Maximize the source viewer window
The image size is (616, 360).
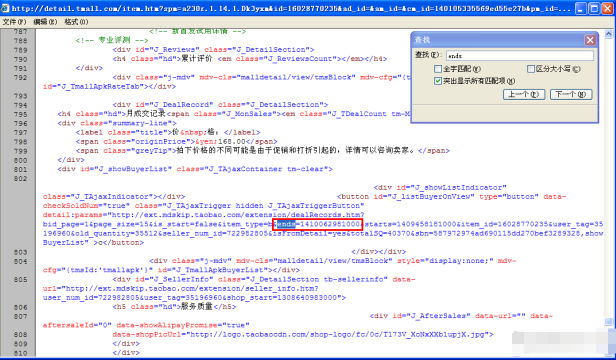[x=594, y=8]
